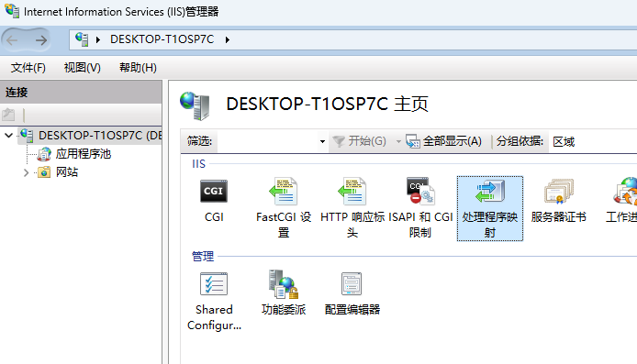
Task: Open the 筛选 filter dropdown arrow
Action: click(322, 141)
